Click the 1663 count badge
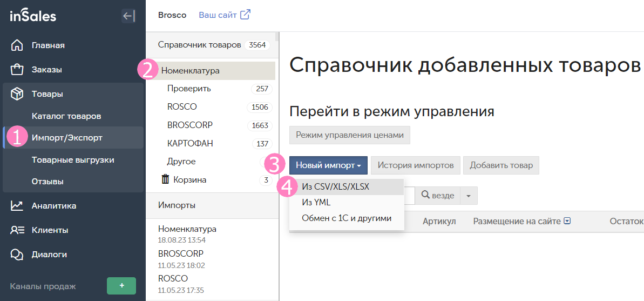 pyautogui.click(x=260, y=125)
